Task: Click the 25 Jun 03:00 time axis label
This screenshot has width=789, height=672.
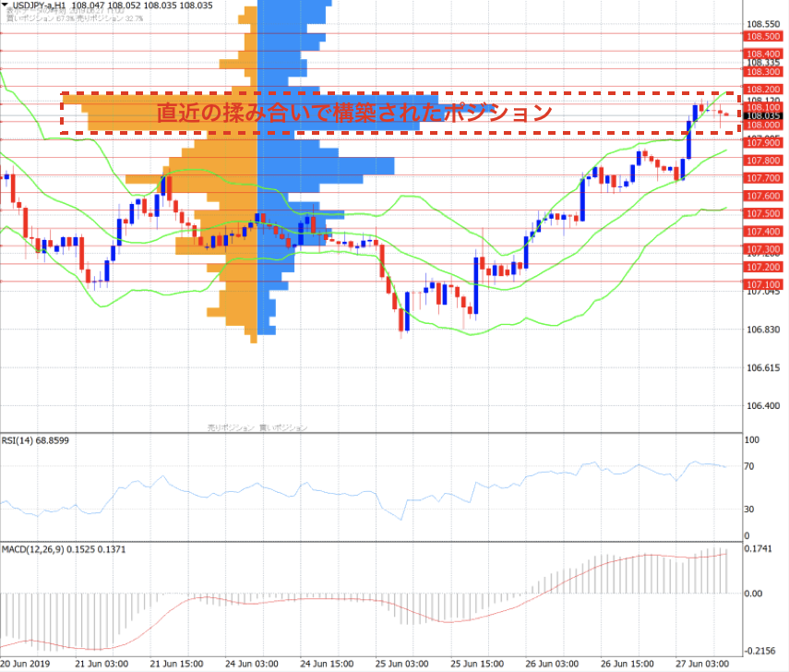Action: 402,664
